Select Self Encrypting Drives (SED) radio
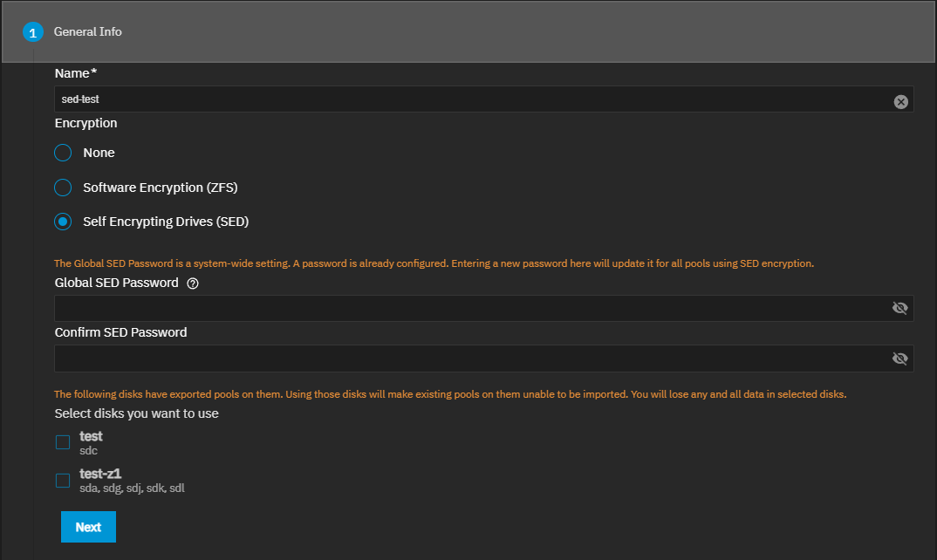This screenshot has height=560, width=937. [x=63, y=222]
